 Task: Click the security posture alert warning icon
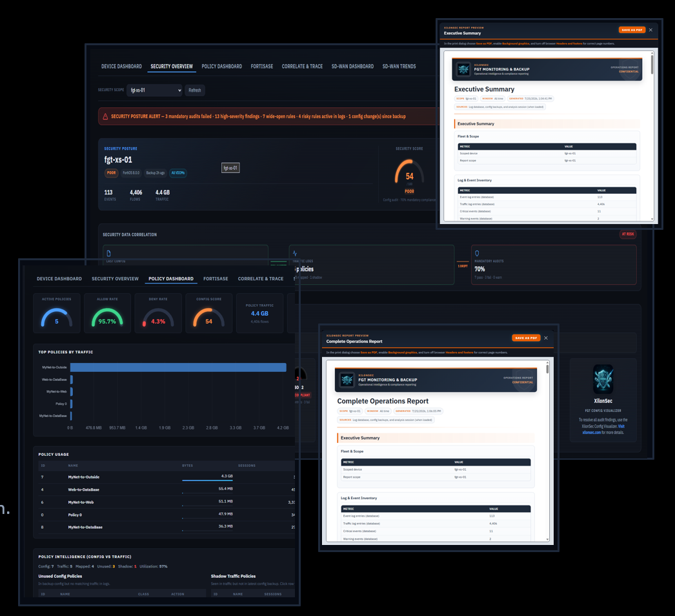pos(105,116)
